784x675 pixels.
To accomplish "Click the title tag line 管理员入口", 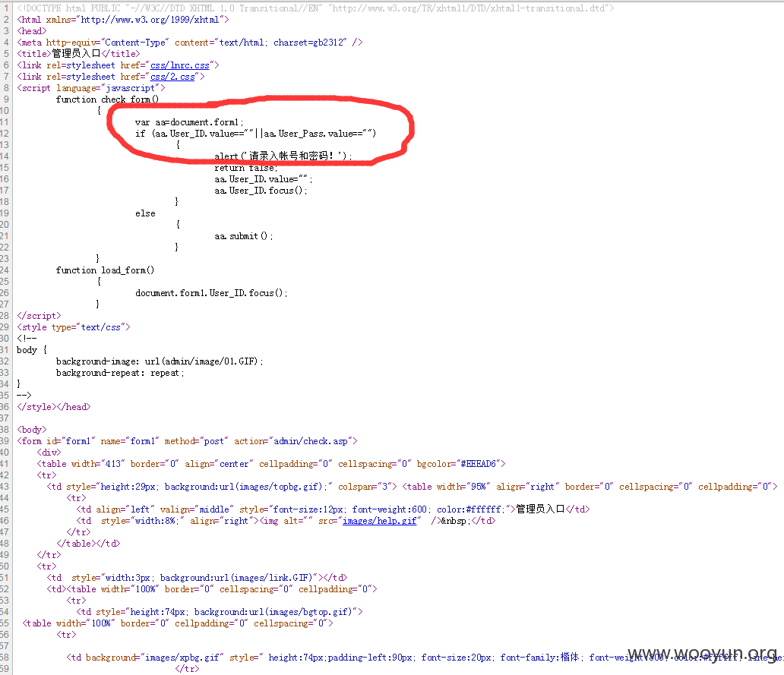I will (78, 54).
